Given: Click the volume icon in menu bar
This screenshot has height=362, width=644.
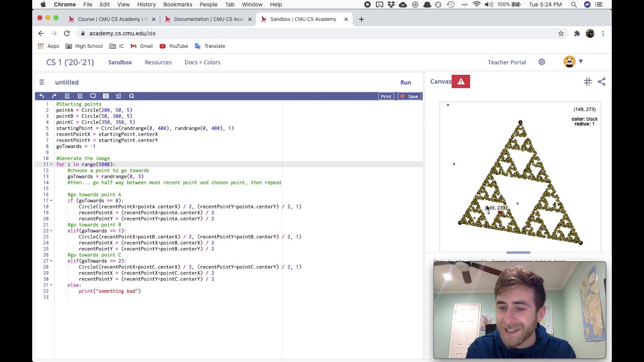Looking at the screenshot, I should coord(489,5).
